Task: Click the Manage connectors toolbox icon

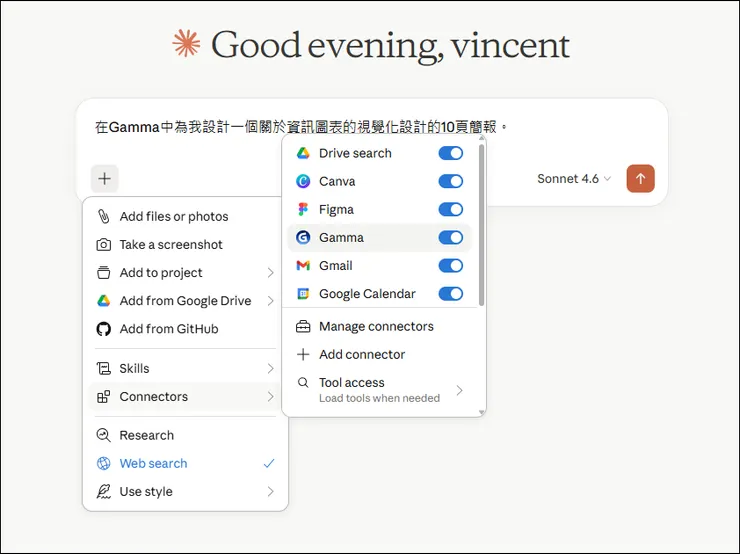Action: pos(303,327)
